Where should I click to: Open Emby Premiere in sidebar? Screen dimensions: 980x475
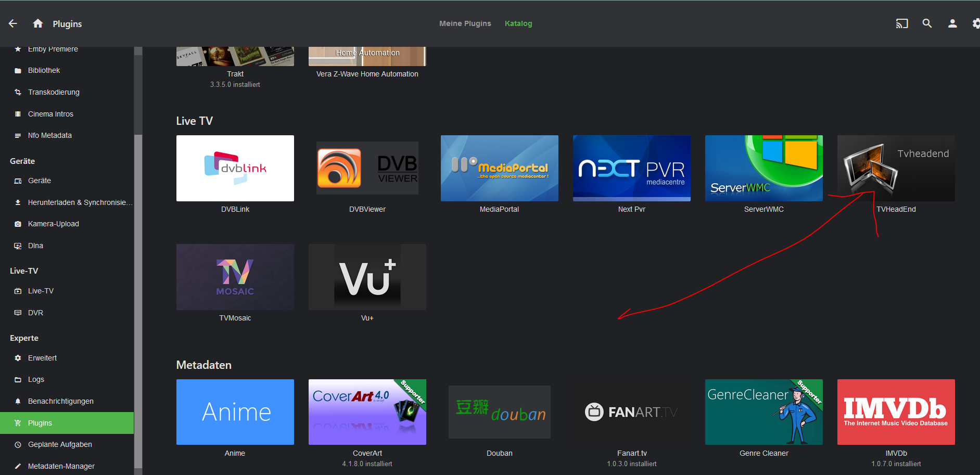tap(53, 49)
